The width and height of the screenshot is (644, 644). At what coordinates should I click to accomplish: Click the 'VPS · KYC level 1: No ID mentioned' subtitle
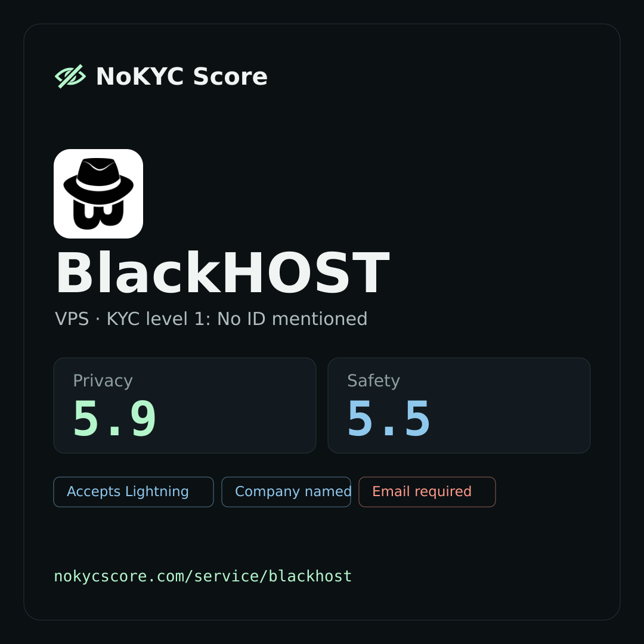tap(211, 318)
